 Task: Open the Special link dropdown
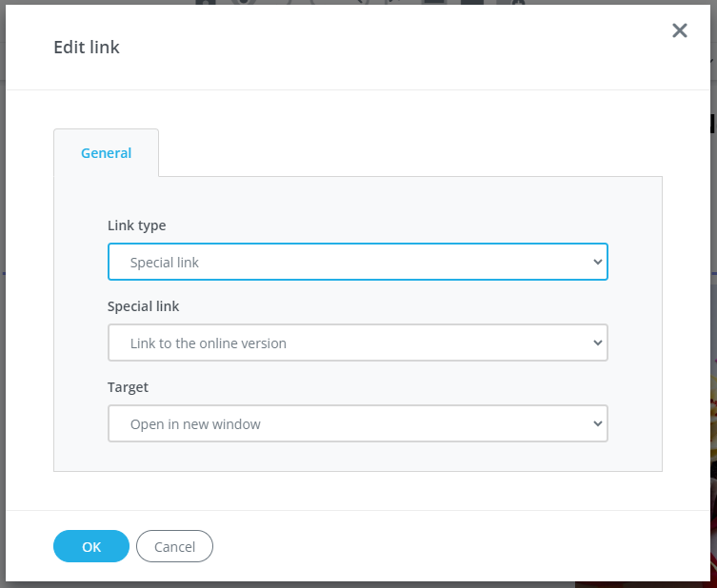(x=357, y=343)
